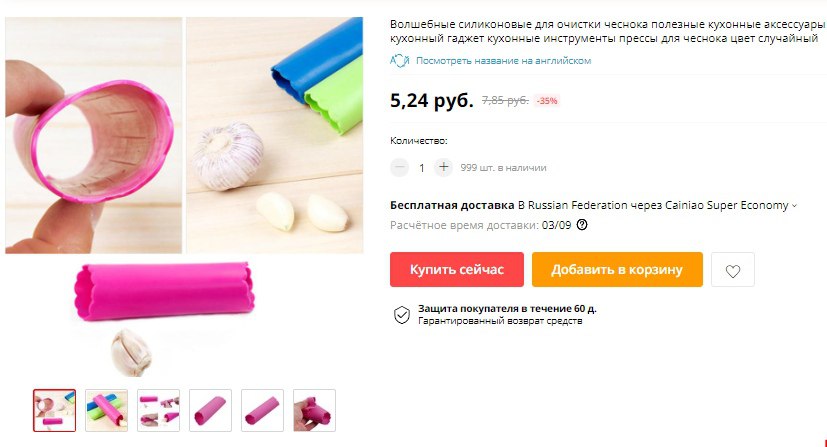Click the translate icon beside English title link
Viewport: 827px width, 447px height.
click(400, 61)
